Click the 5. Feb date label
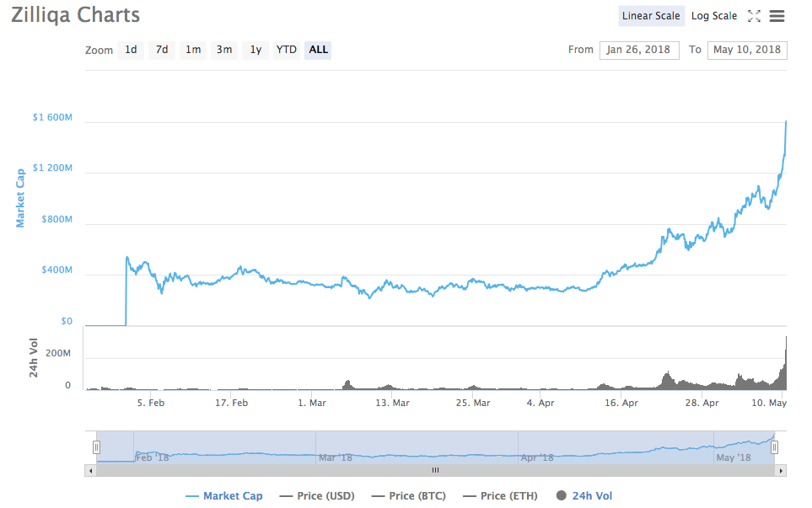Viewport: 812px width, 508px height. [151, 403]
